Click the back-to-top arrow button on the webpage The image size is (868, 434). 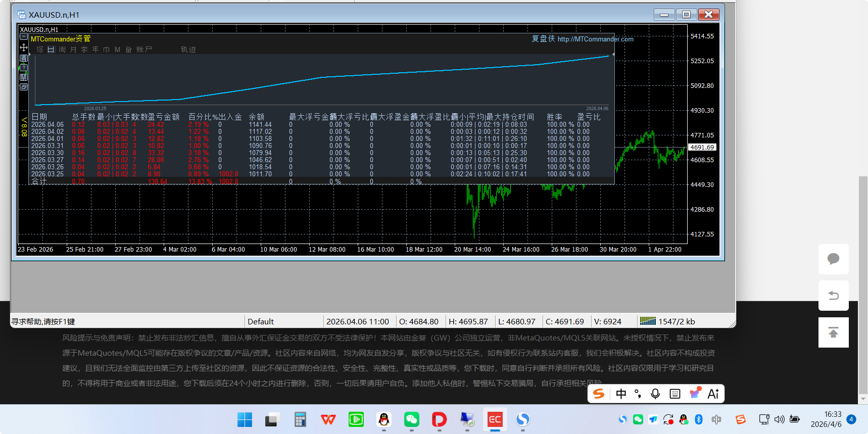(834, 332)
